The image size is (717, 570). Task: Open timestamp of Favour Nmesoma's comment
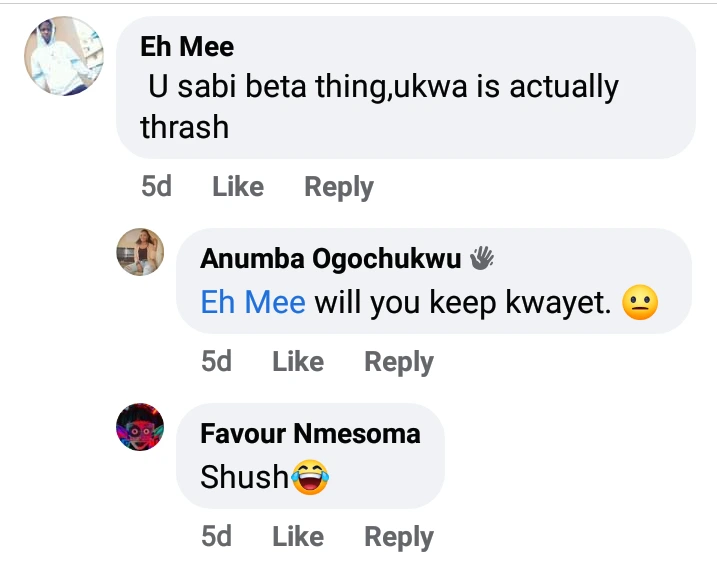click(x=216, y=537)
